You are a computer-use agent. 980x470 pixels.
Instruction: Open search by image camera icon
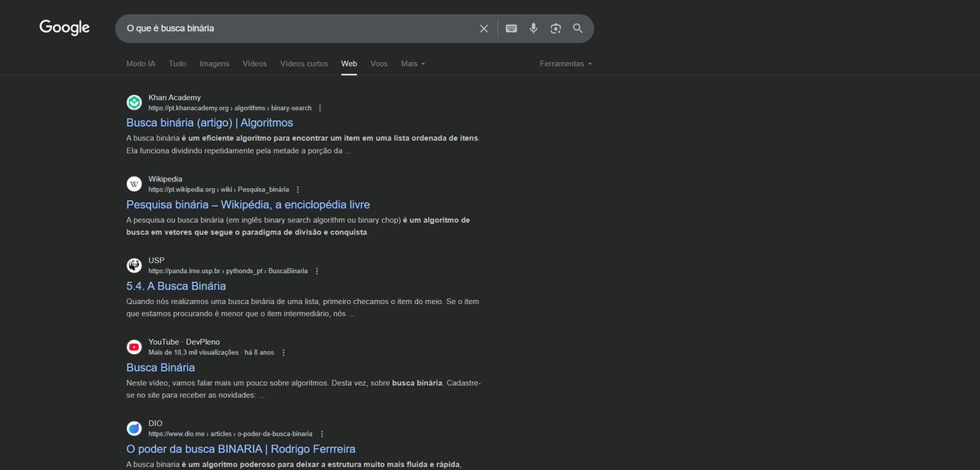[x=555, y=29]
